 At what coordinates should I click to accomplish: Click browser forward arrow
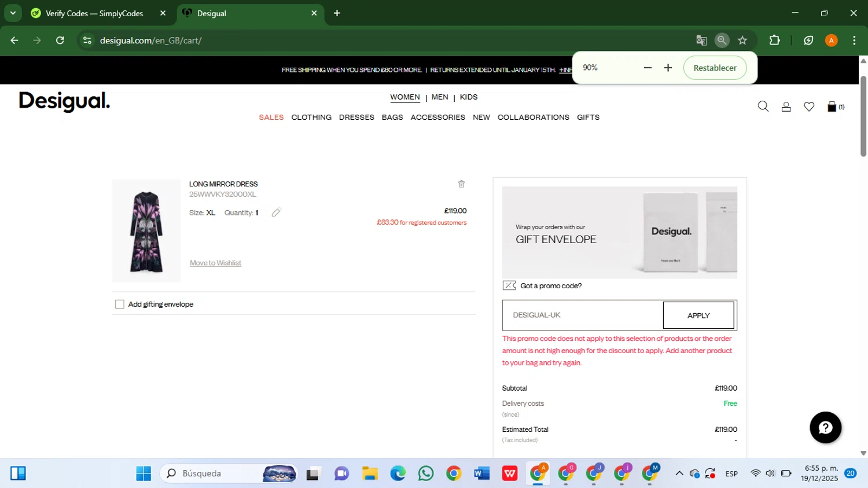37,41
